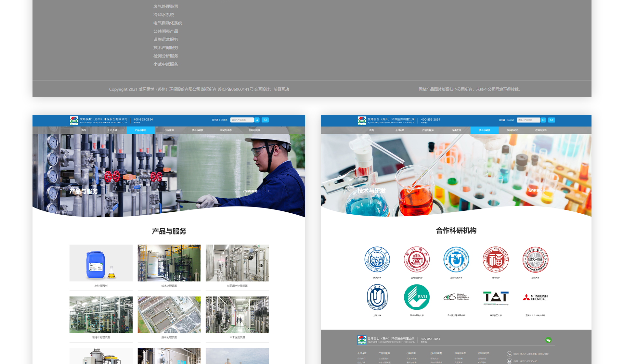Open 咨询与交流 tab in left page navigation
Viewport: 624px width, 364px height.
click(x=254, y=130)
